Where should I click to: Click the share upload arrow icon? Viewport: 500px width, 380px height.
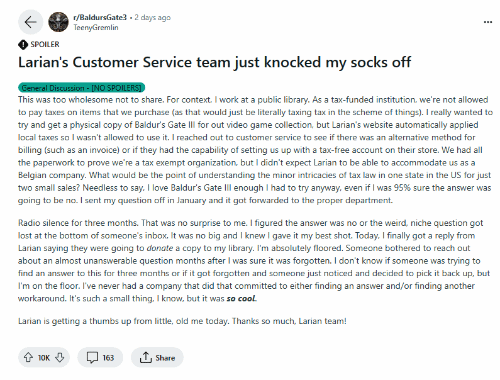coord(145,357)
